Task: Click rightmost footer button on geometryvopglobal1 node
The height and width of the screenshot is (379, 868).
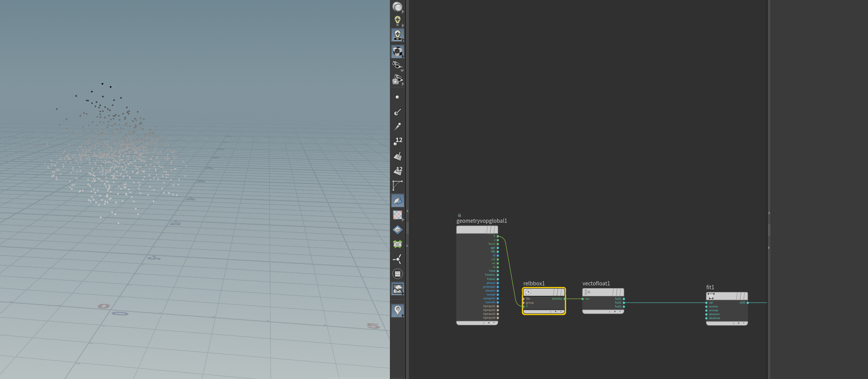Action: coord(494,323)
